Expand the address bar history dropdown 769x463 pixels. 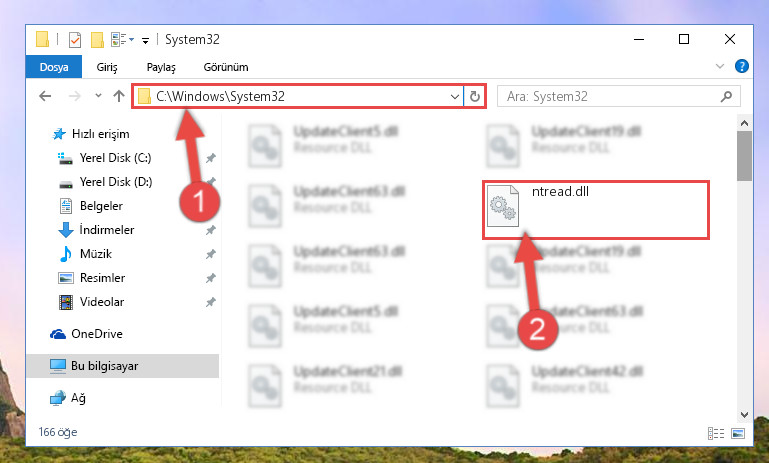pos(455,97)
